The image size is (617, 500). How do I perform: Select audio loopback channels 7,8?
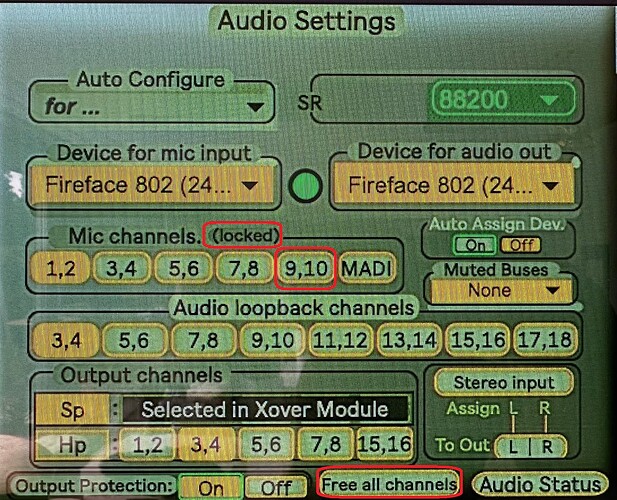[x=203, y=340]
